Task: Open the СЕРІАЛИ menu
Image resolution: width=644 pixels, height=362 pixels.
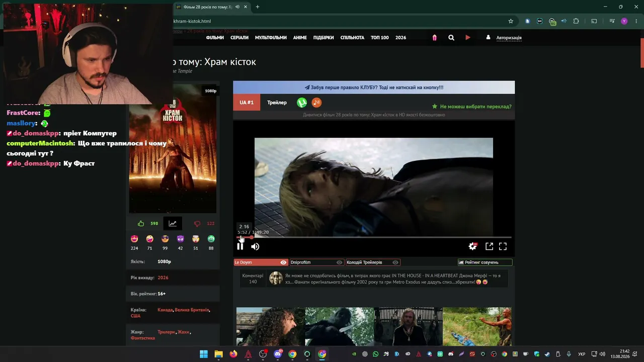Action: (239, 38)
